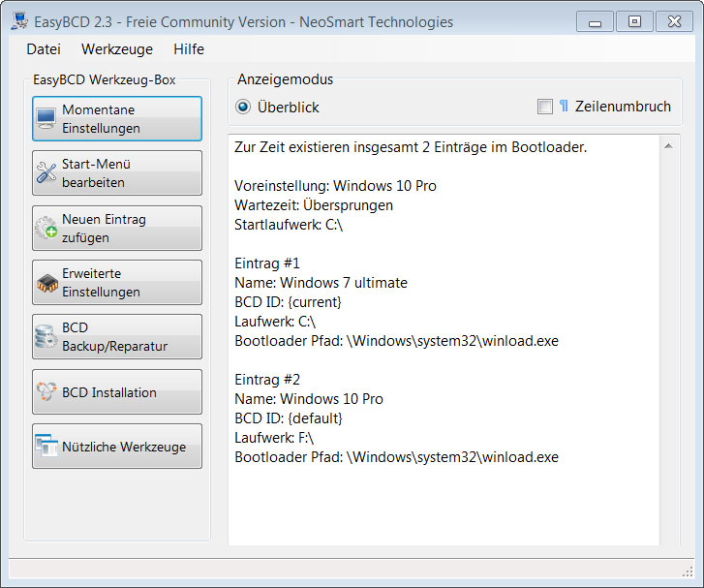This screenshot has height=588, width=704.
Task: Click 'Name: Windows 10 Pro' line
Action: (309, 399)
